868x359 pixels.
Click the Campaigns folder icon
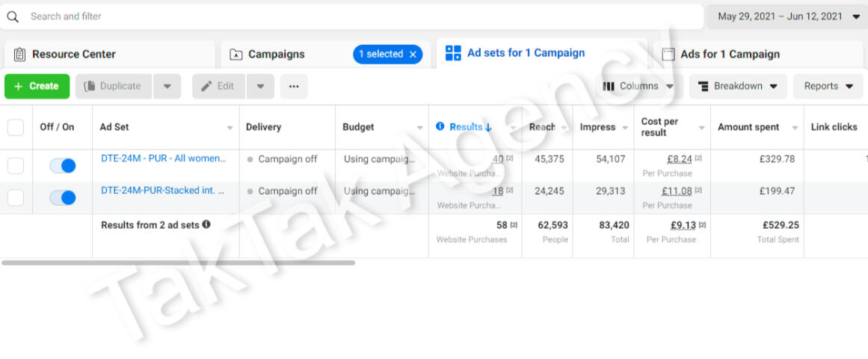pos(236,55)
